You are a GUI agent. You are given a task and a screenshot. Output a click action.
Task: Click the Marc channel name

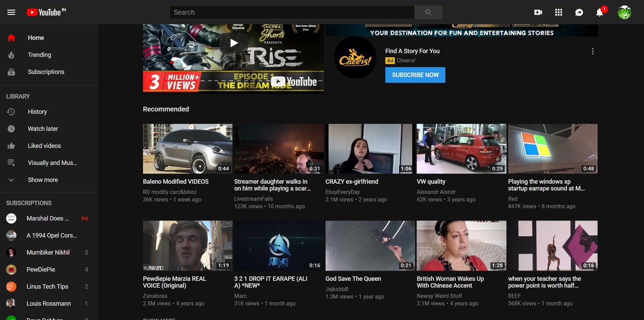pyautogui.click(x=240, y=296)
